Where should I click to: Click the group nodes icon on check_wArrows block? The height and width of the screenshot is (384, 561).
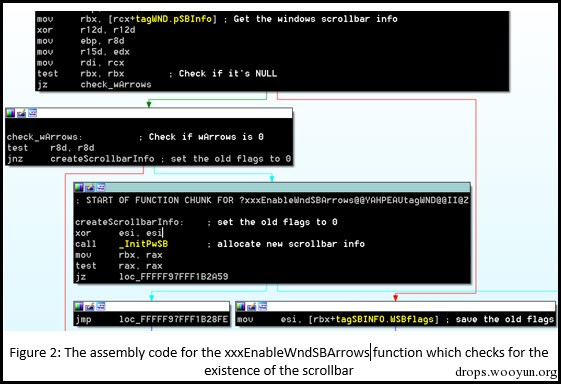click(x=33, y=113)
